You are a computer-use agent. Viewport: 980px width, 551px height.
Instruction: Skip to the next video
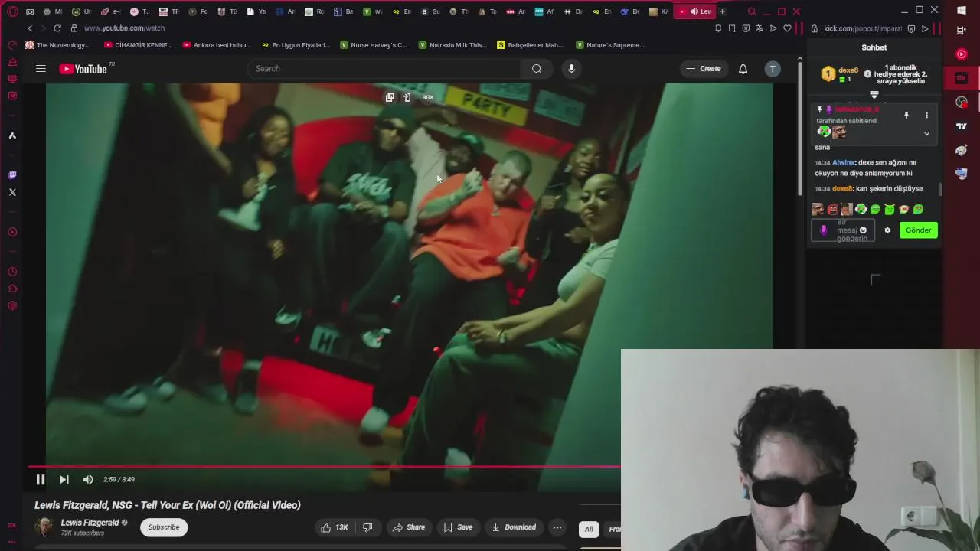tap(64, 480)
